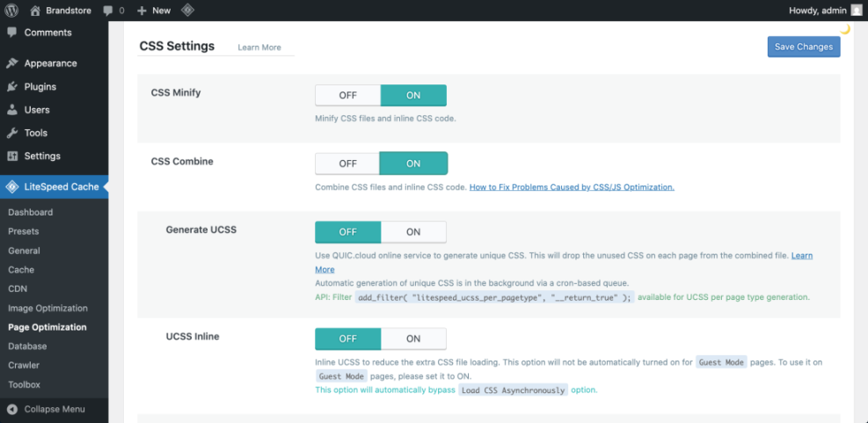Image resolution: width=868 pixels, height=423 pixels.
Task: Open the Cache submenu
Action: point(21,270)
